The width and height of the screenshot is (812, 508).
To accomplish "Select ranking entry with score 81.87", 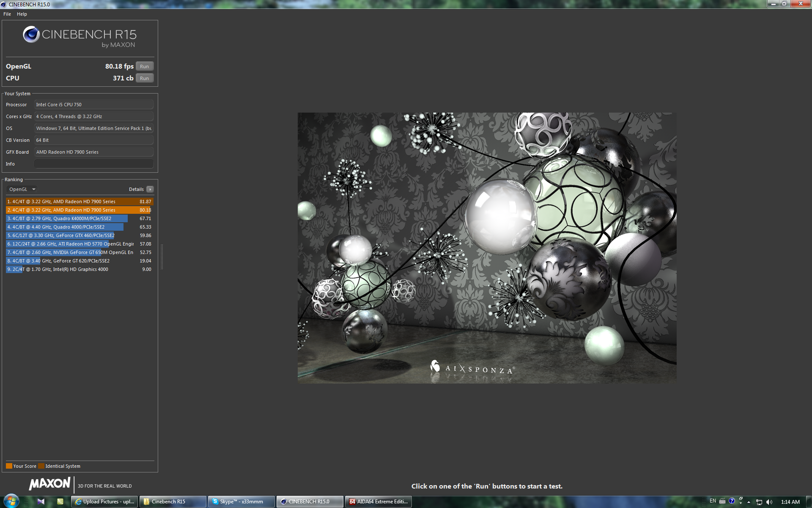I will tap(79, 202).
